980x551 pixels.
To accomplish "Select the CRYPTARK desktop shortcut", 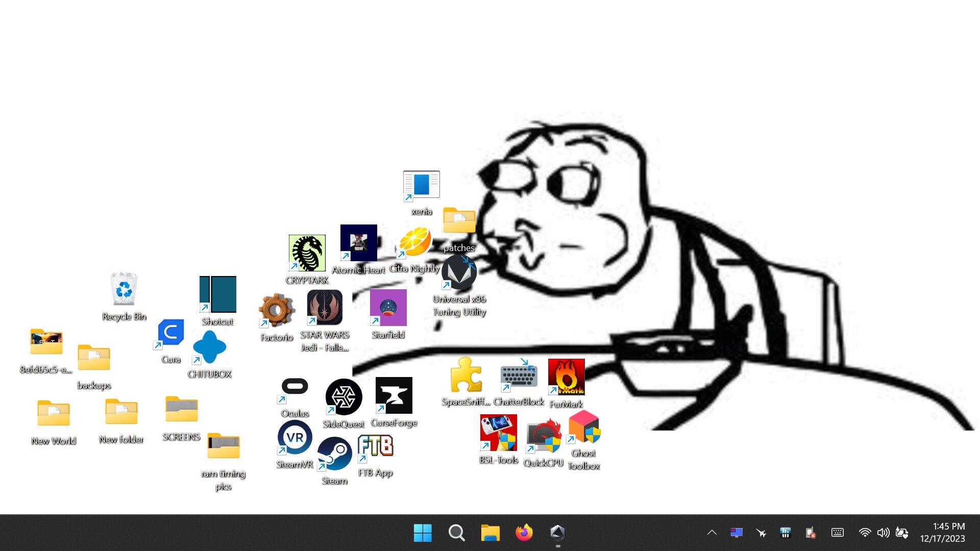I will [307, 254].
